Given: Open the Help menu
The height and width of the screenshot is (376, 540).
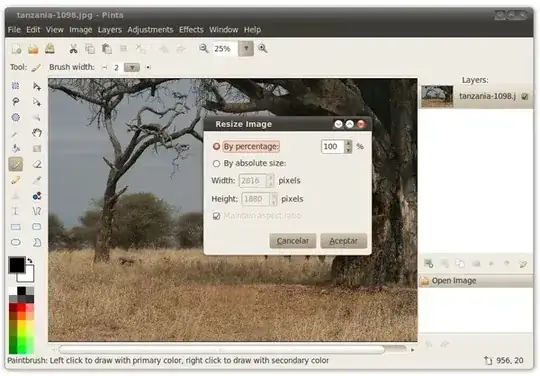Looking at the screenshot, I should (252, 30).
